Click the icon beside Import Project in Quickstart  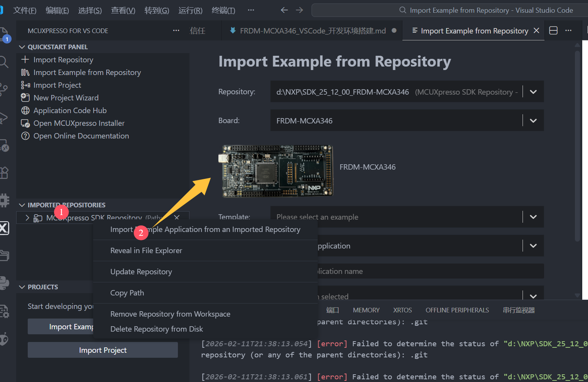25,85
